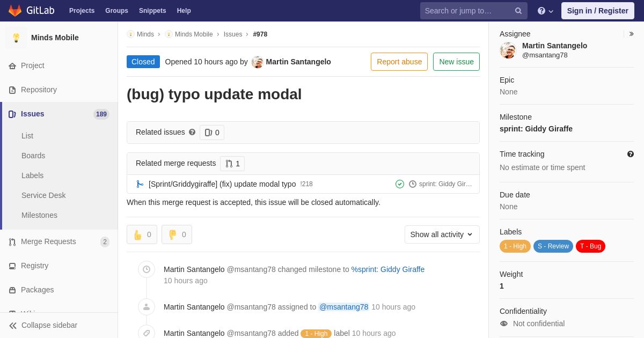The width and height of the screenshot is (644, 338).
Task: Click the Martin Santangelo author name link
Action: coord(298,62)
